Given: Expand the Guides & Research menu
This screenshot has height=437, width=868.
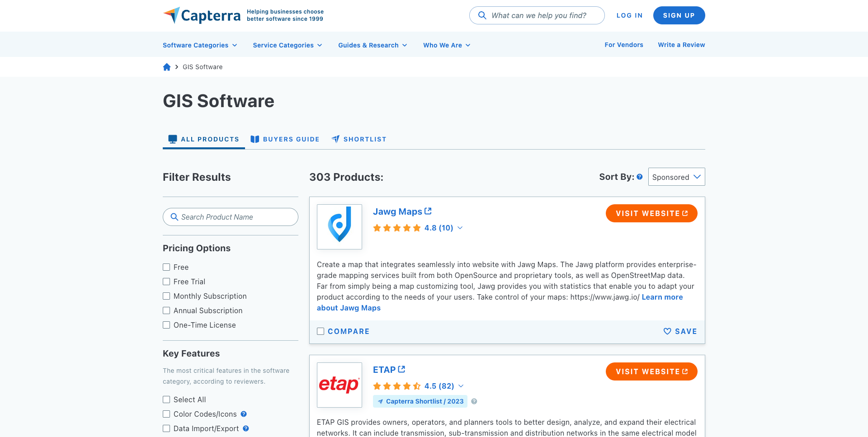Looking at the screenshot, I should coord(373,45).
